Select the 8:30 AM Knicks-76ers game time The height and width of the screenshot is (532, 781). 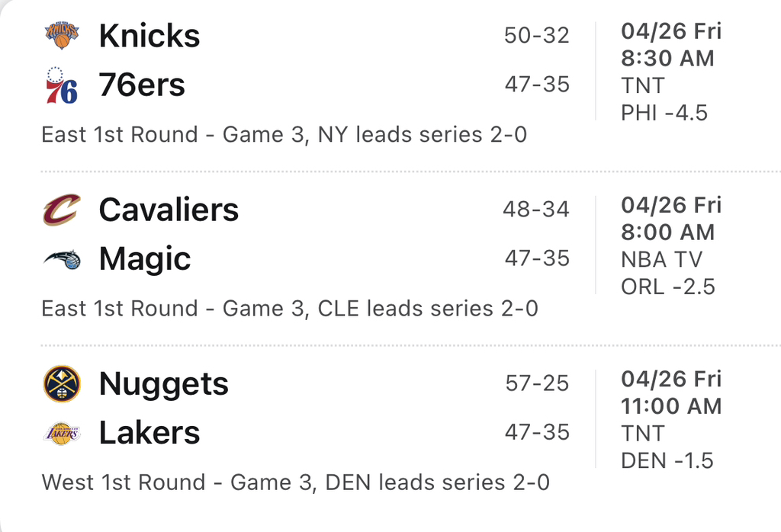(x=667, y=58)
